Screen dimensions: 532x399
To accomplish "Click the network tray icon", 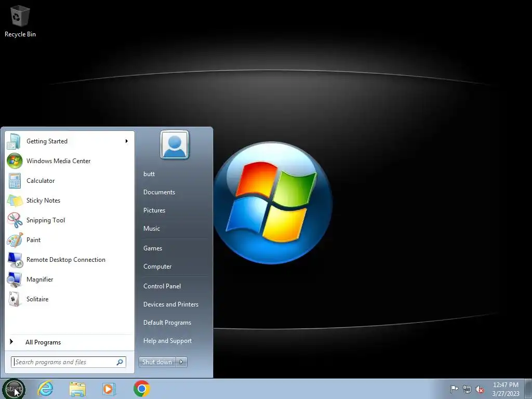I will point(467,389).
